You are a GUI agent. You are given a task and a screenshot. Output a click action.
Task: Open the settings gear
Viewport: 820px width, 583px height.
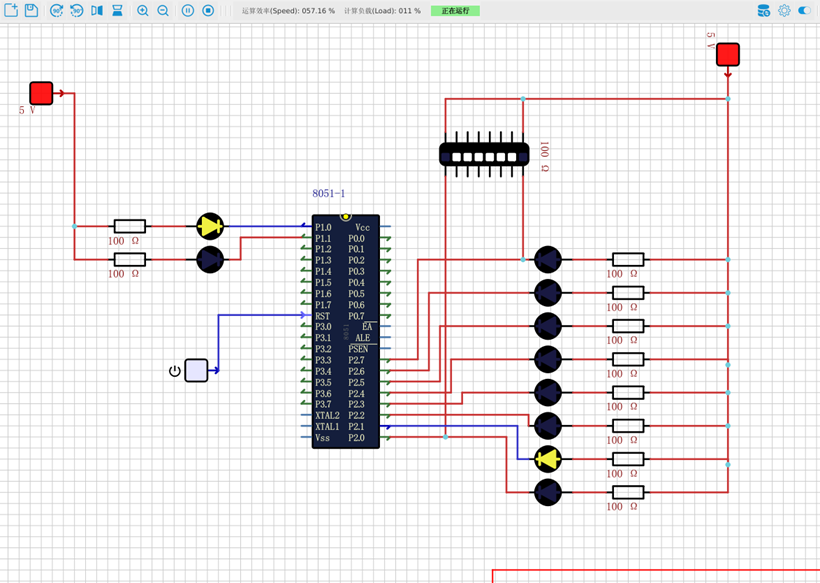[784, 10]
